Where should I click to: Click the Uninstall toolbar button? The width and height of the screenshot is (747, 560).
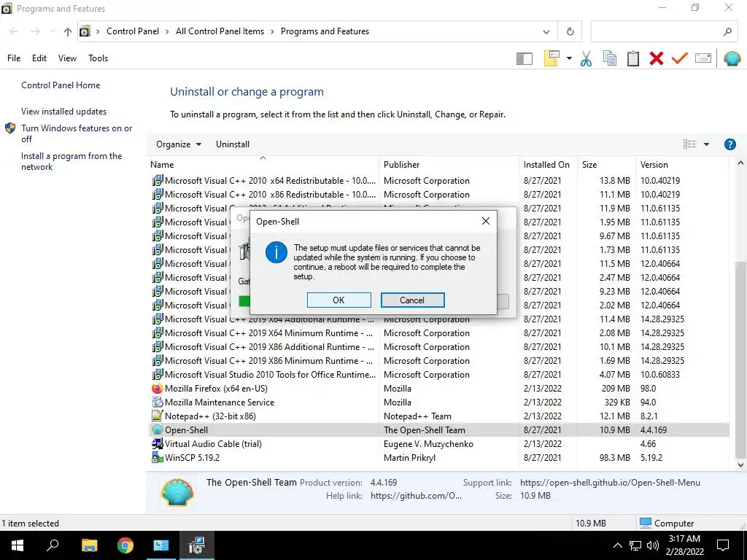click(x=233, y=144)
